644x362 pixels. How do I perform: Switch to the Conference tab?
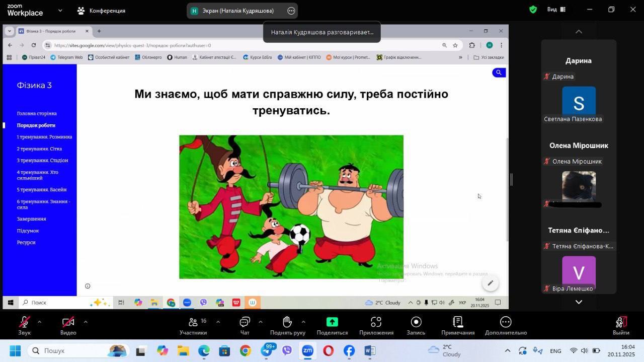pos(101,11)
